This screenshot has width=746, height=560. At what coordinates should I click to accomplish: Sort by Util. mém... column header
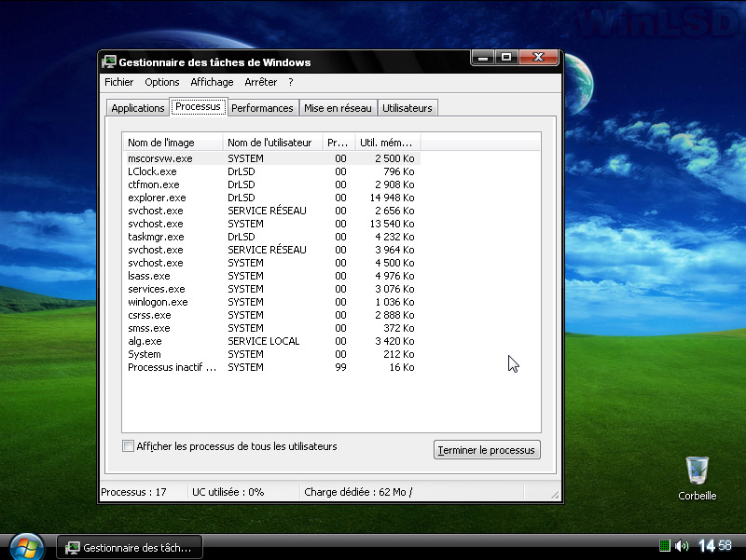387,143
